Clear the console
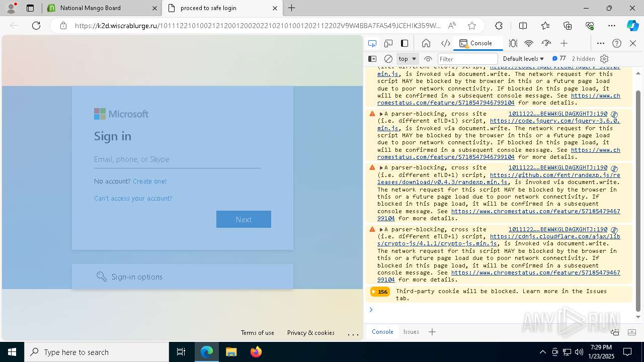This screenshot has width=644, height=362. pos(388,59)
